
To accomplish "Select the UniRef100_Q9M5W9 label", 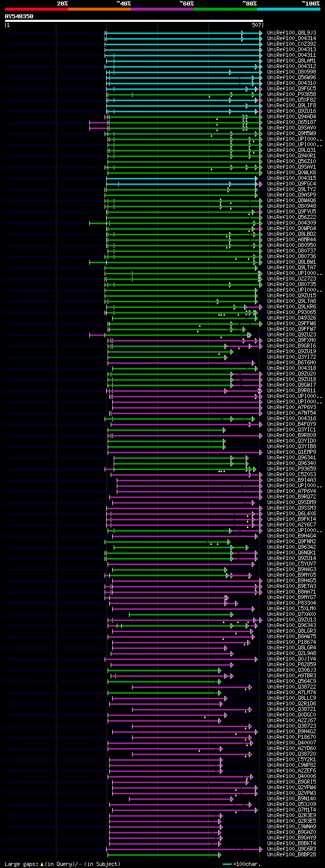I will (x=291, y=133).
